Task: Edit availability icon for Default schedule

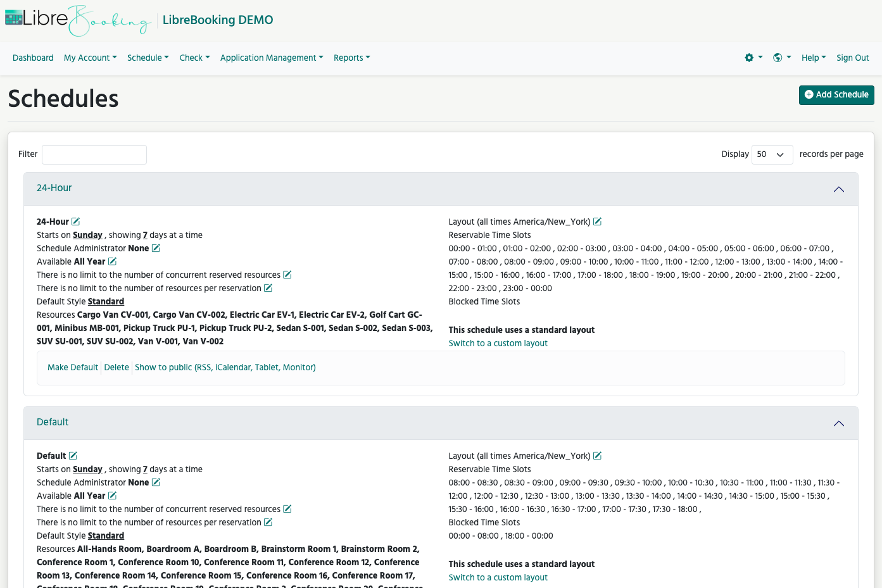Action: click(x=112, y=496)
